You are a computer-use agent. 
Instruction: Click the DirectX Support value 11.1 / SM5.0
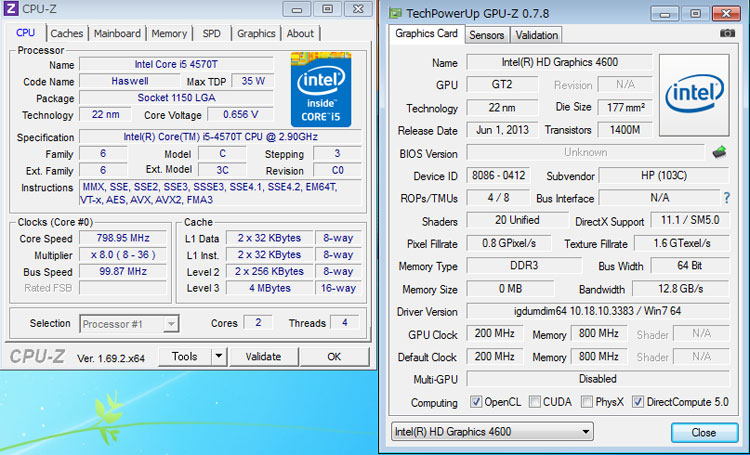(690, 220)
